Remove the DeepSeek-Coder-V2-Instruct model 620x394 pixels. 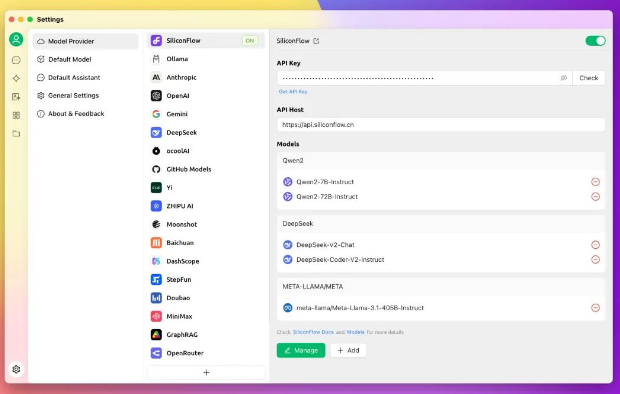[595, 260]
